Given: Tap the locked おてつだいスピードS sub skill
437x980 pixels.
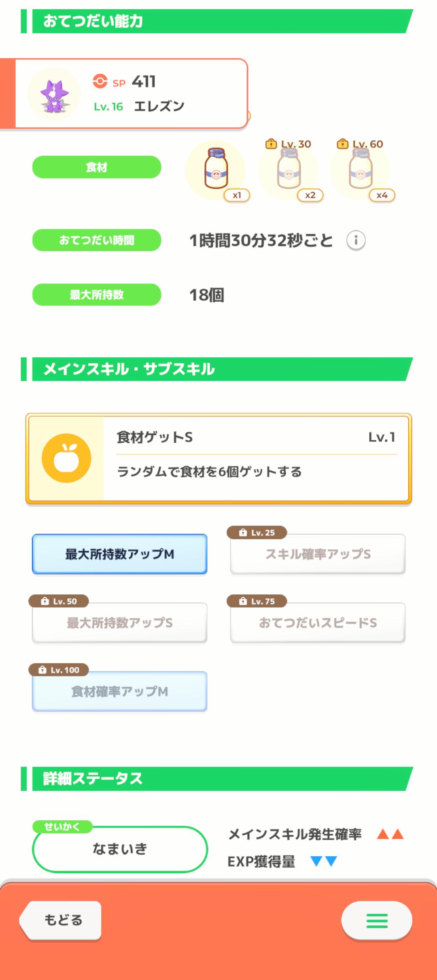Looking at the screenshot, I should pyautogui.click(x=318, y=623).
